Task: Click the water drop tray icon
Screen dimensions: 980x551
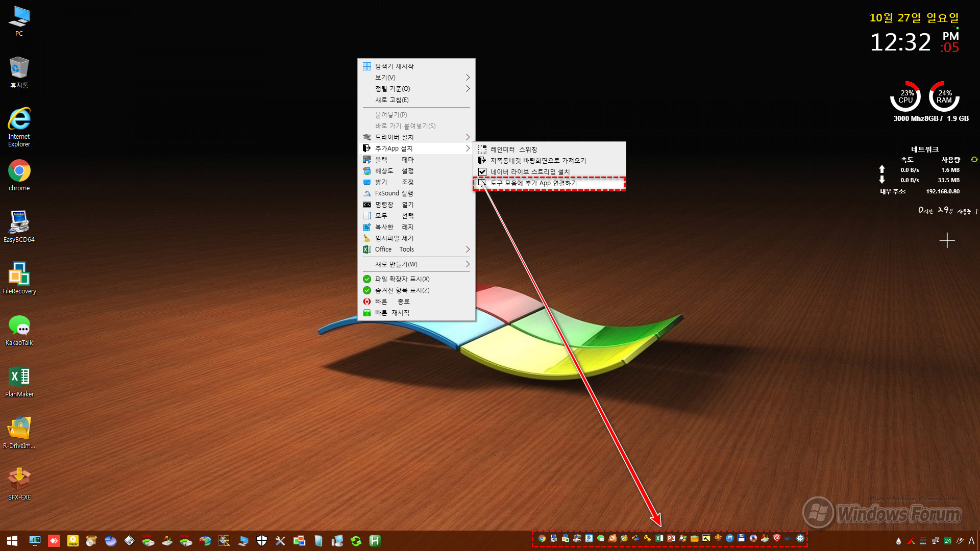Action: coord(899,541)
